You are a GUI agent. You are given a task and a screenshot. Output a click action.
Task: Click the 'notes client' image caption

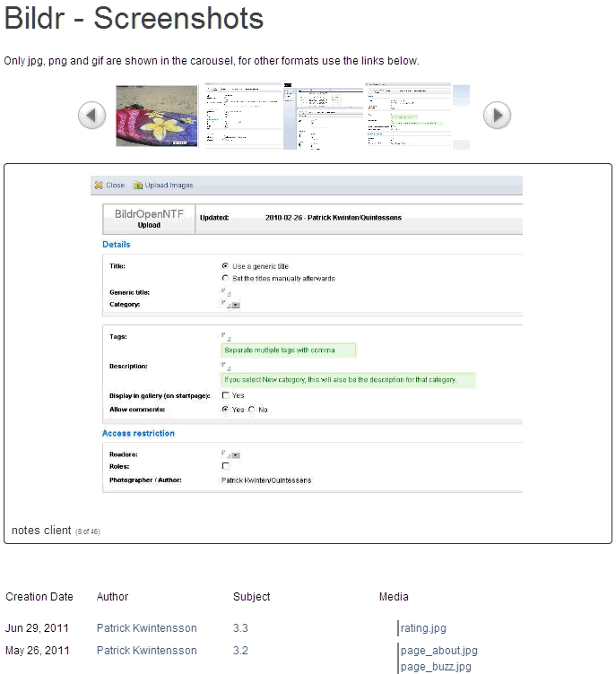[x=41, y=531]
